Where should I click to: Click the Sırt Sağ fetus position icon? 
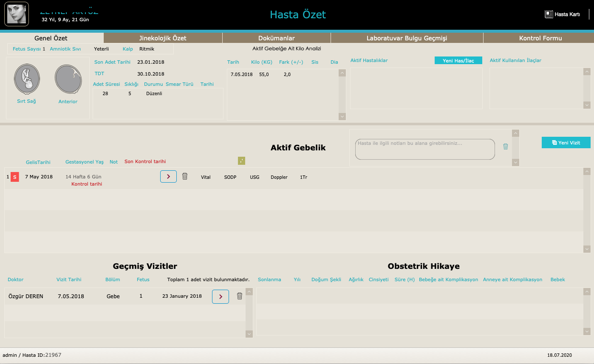(27, 79)
